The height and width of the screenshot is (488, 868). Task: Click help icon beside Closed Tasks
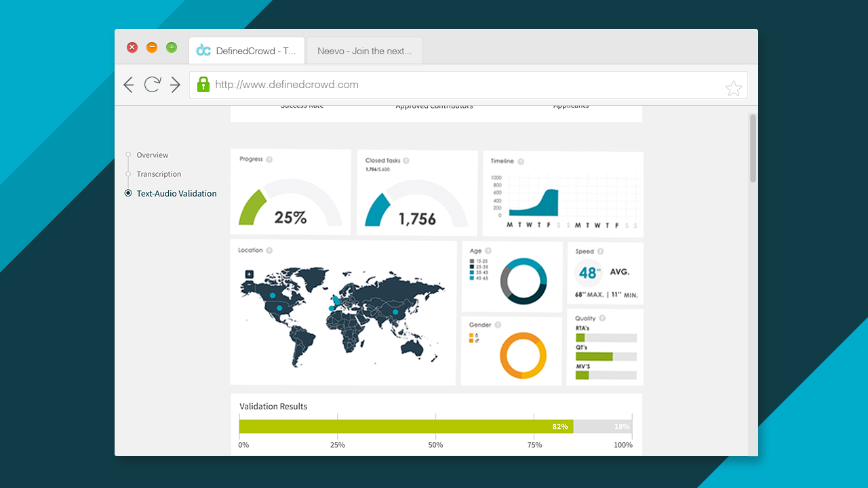pos(406,161)
